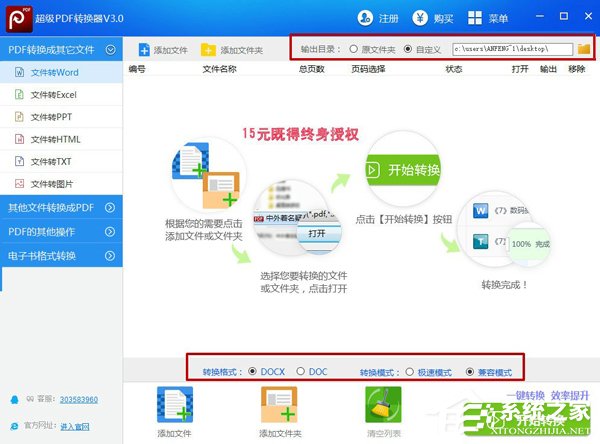This screenshot has width=600, height=444.
Task: Click the 15元既得终身授权 promo text
Action: (x=300, y=134)
